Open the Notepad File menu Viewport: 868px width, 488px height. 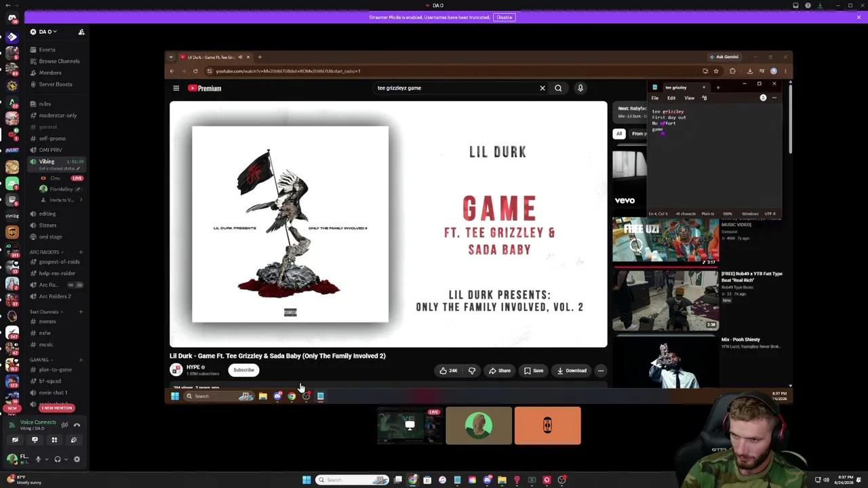click(x=655, y=98)
